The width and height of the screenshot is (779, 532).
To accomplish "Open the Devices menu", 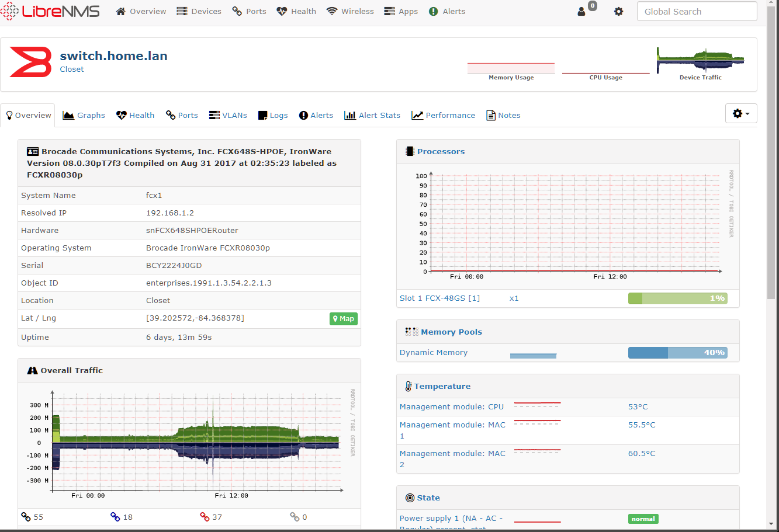I will pos(199,11).
